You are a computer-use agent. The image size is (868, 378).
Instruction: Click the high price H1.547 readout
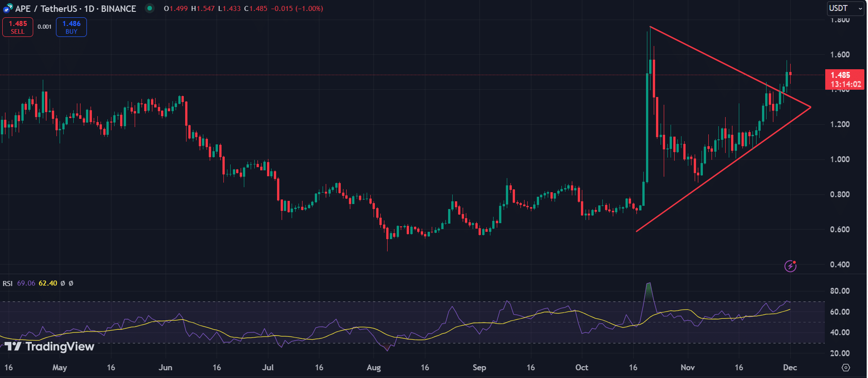click(203, 9)
